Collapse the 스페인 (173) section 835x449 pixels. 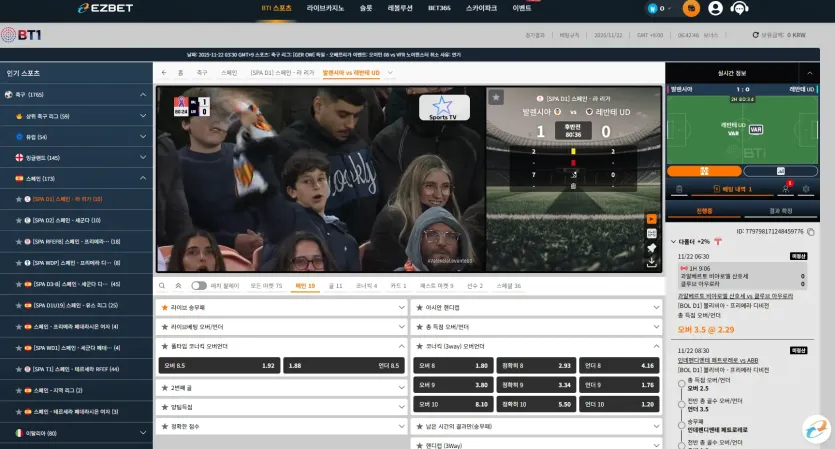(143, 178)
